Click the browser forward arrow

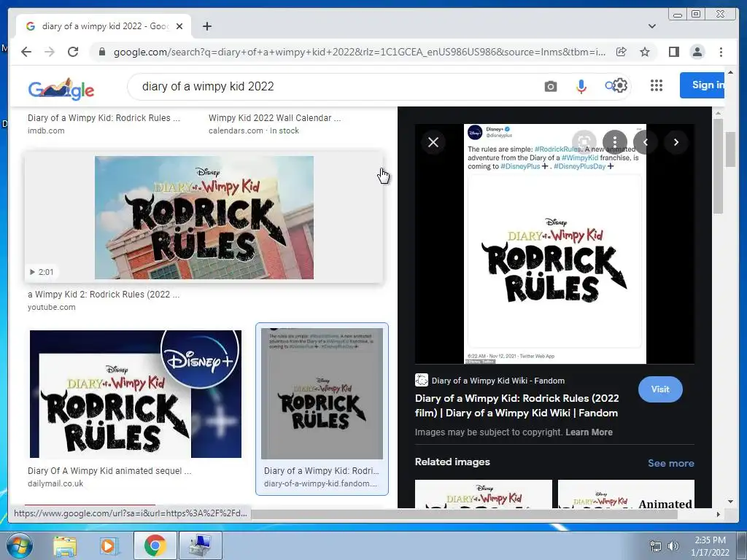click(50, 52)
